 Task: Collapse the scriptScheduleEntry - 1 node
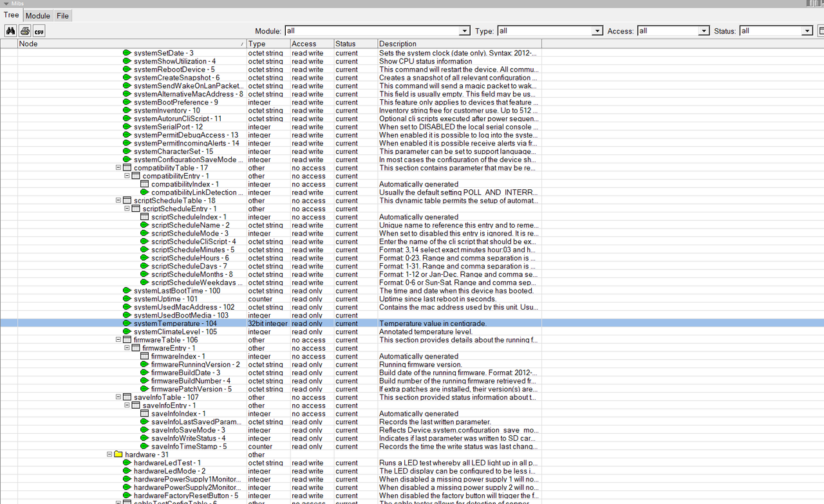pos(127,209)
